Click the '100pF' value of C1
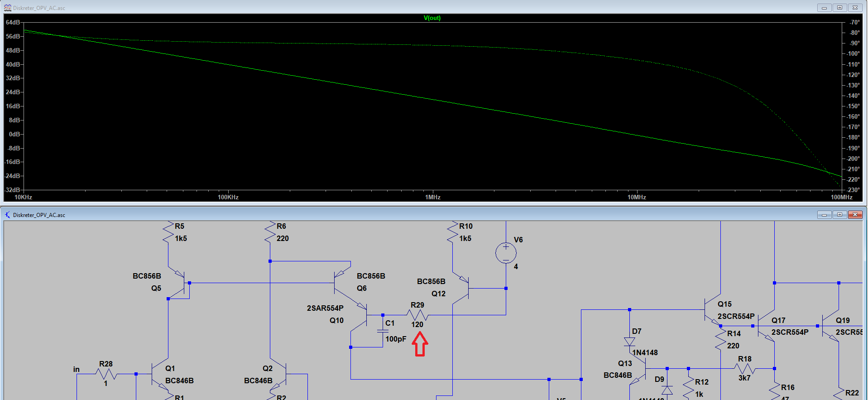The width and height of the screenshot is (868, 400). point(396,339)
